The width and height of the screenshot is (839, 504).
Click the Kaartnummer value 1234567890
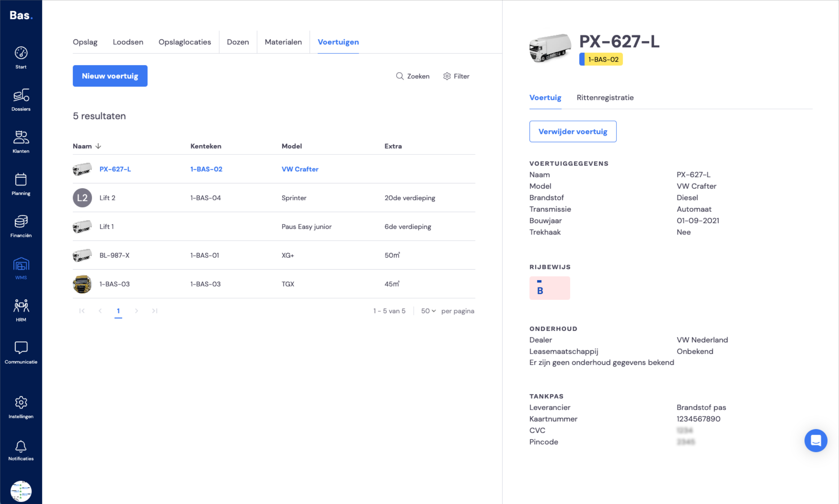tap(698, 419)
